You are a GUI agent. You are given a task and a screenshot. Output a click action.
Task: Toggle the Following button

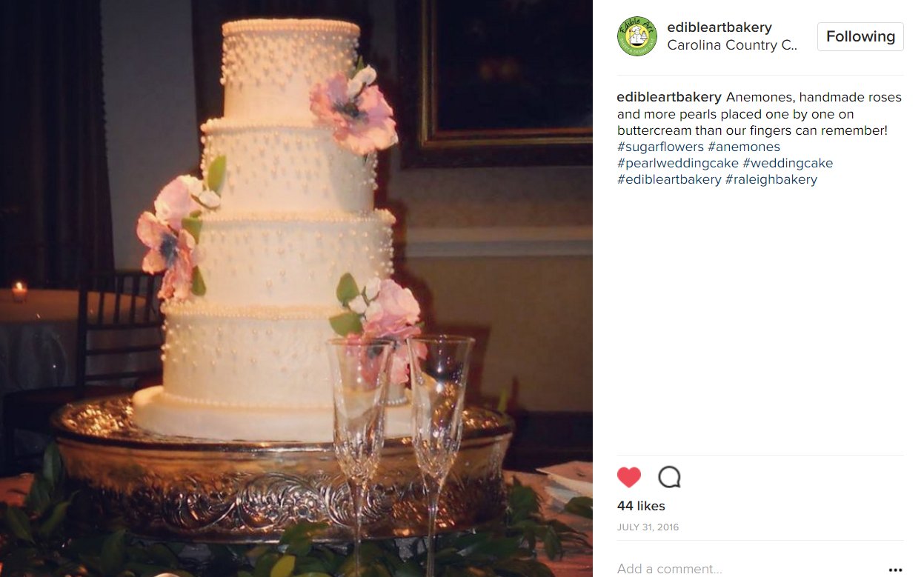860,36
